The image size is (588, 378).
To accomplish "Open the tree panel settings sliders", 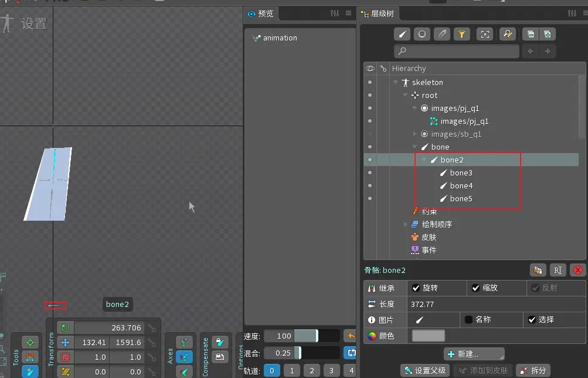I will pyautogui.click(x=572, y=13).
